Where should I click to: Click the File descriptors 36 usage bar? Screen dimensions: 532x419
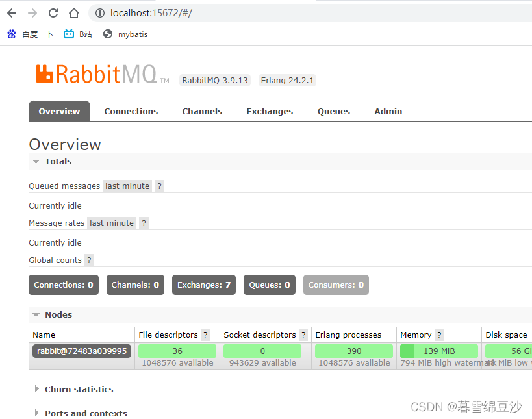177,351
